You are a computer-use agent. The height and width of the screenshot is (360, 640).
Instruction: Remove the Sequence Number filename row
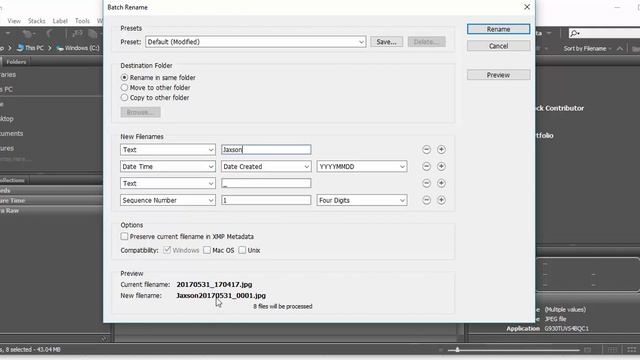click(426, 200)
